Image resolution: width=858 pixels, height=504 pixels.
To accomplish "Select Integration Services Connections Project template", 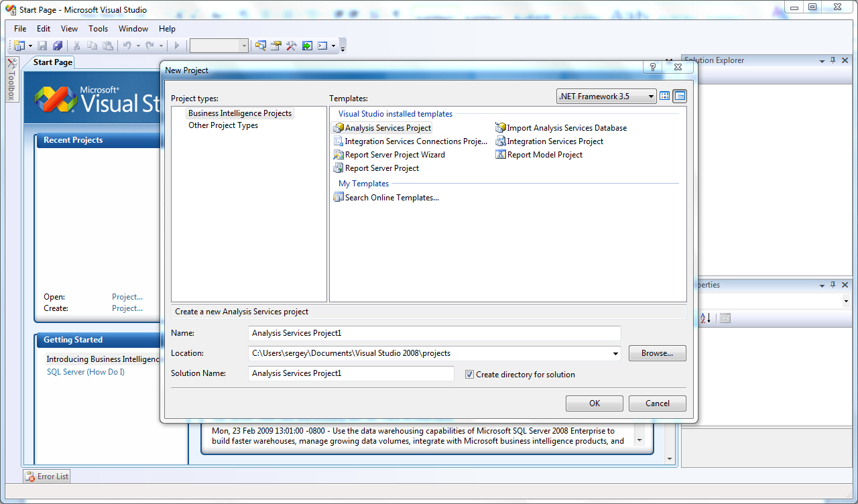I will tap(410, 141).
